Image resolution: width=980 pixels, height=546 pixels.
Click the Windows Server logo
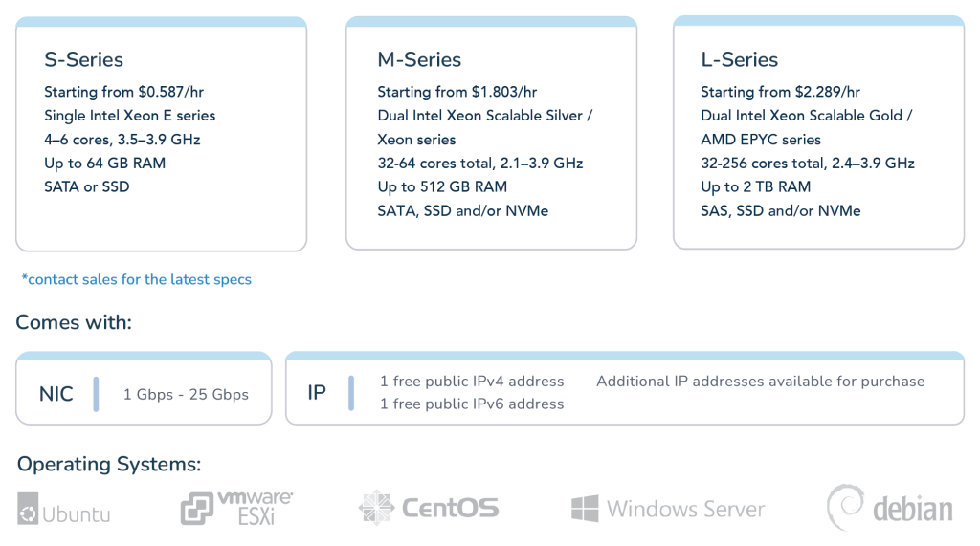(667, 509)
